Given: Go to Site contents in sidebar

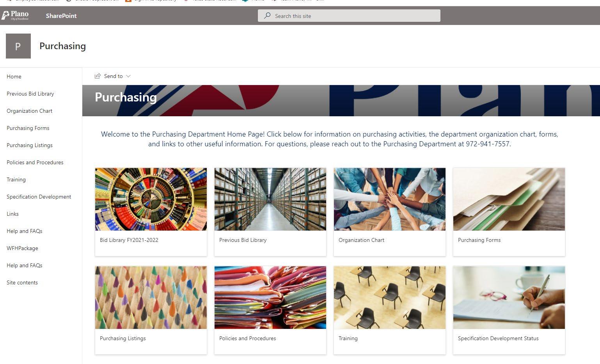Looking at the screenshot, I should coord(22,282).
